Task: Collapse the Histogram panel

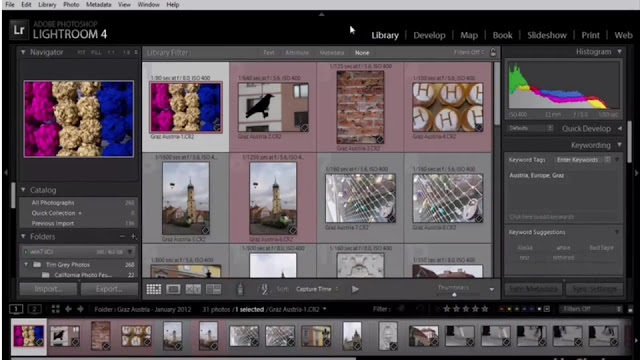Action: pyautogui.click(x=619, y=52)
